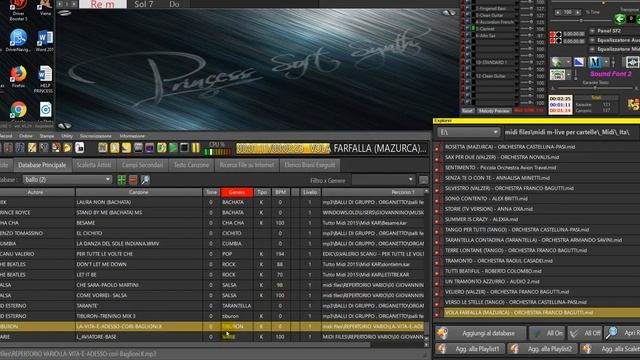Open the Utility menu

coord(67,136)
